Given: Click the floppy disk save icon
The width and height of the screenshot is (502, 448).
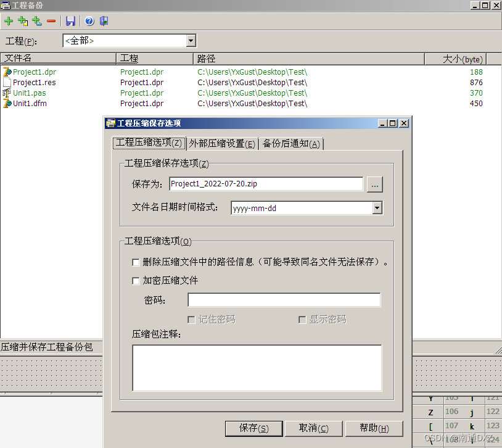Looking at the screenshot, I should pyautogui.click(x=70, y=21).
